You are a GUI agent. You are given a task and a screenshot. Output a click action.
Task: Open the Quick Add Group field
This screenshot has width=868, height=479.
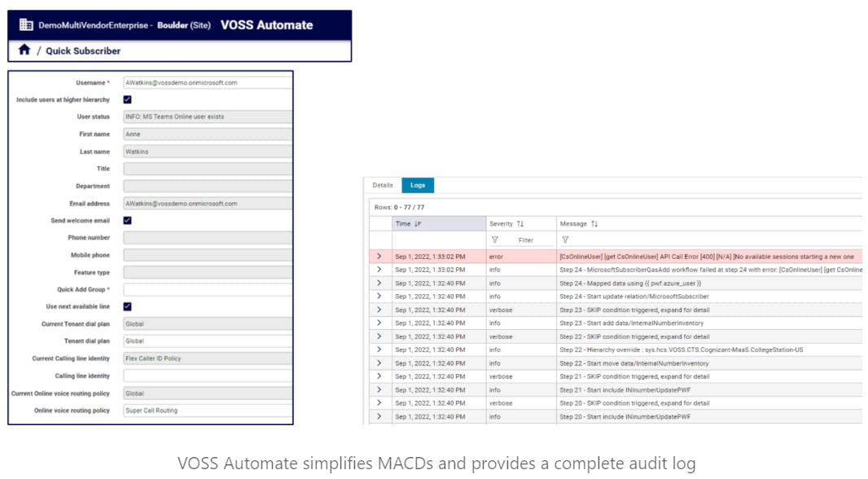[x=207, y=289]
